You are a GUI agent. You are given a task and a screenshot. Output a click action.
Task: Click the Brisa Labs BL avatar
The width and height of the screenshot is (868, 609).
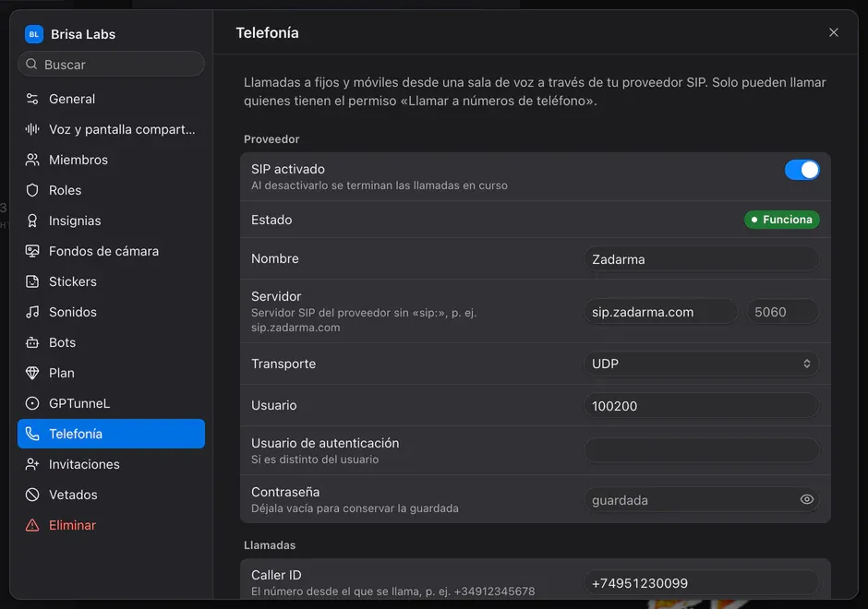pos(34,34)
